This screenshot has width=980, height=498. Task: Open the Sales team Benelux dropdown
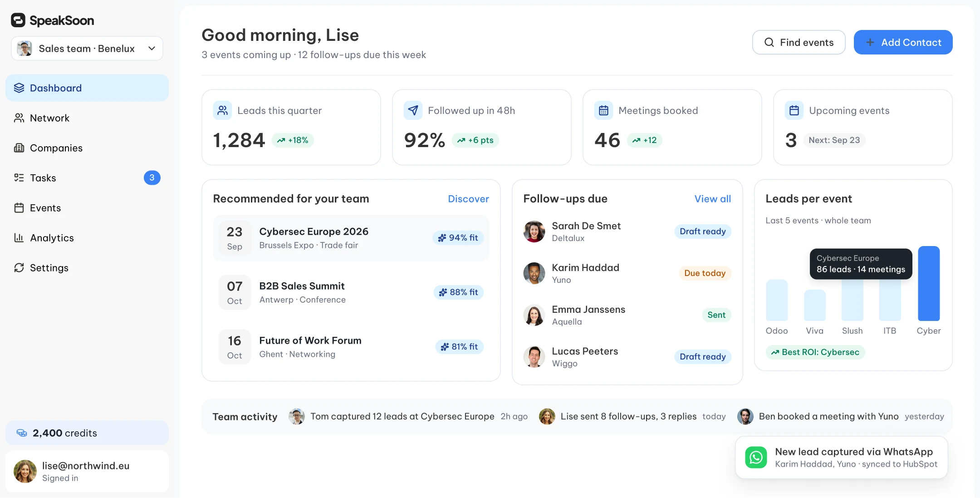[87, 49]
